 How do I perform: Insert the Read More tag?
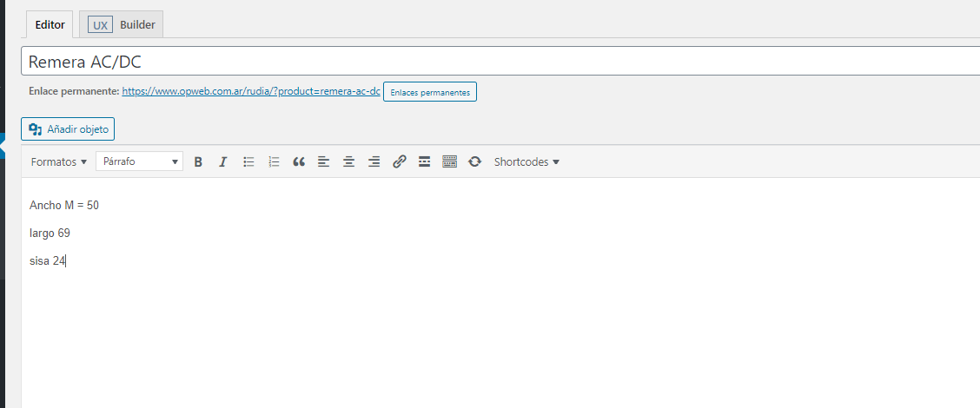click(x=424, y=161)
